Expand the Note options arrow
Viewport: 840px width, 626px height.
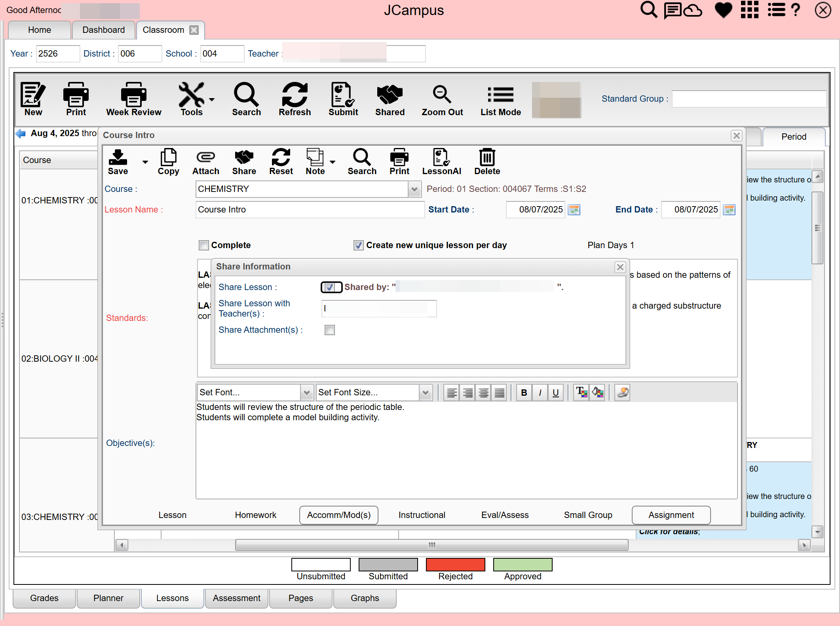click(x=333, y=162)
